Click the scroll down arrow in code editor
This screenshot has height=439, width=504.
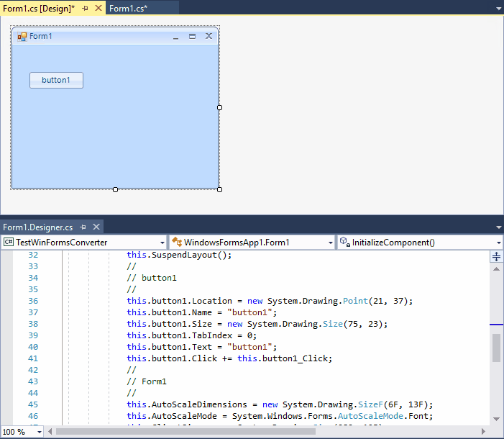[496, 419]
